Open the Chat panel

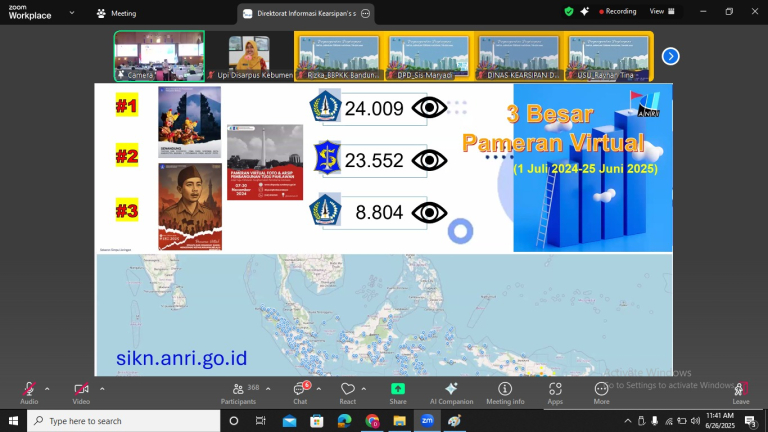tap(300, 393)
